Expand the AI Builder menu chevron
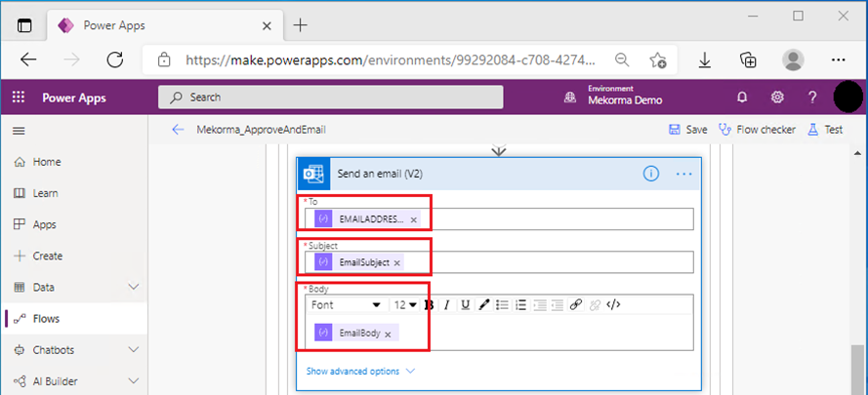 [134, 381]
